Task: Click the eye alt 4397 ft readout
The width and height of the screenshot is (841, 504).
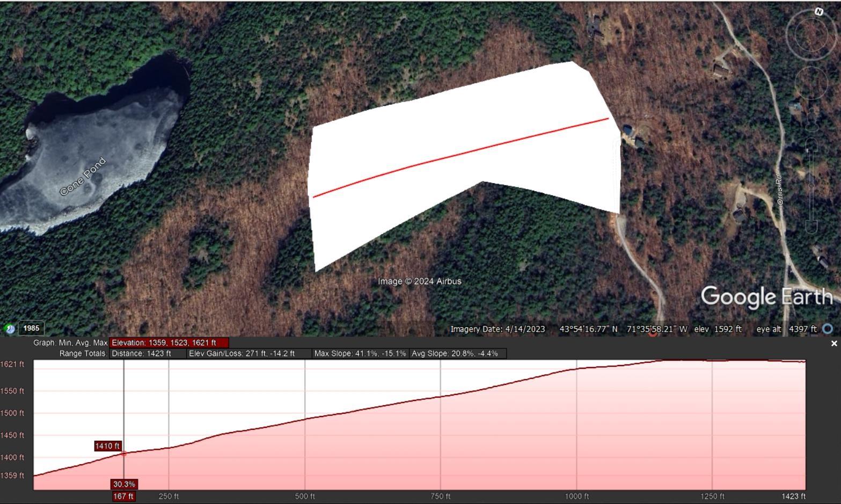Action: [786, 329]
